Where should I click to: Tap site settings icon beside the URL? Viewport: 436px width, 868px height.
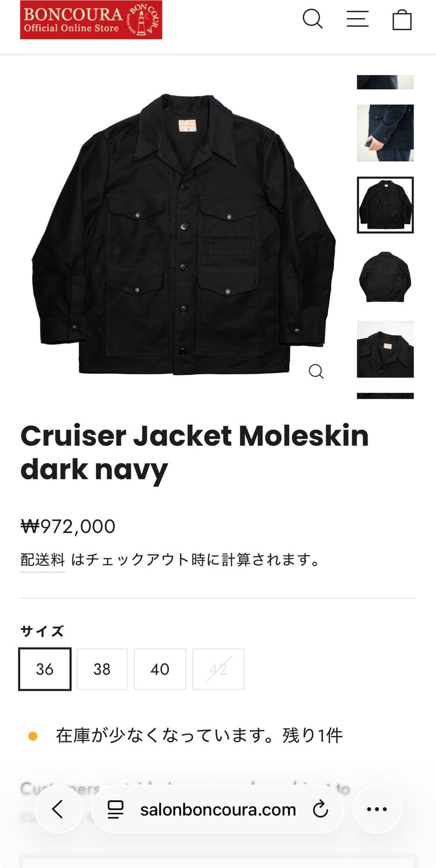click(x=116, y=809)
